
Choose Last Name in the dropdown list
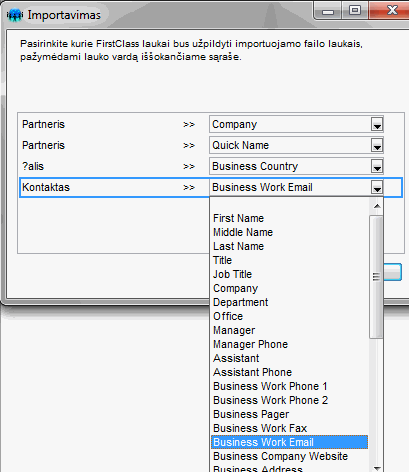pos(239,246)
